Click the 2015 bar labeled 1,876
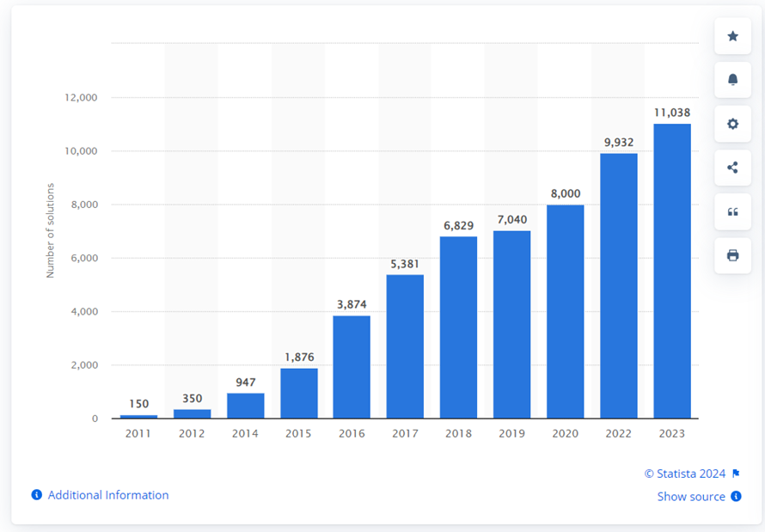Image resolution: width=765 pixels, height=532 pixels. [298, 393]
